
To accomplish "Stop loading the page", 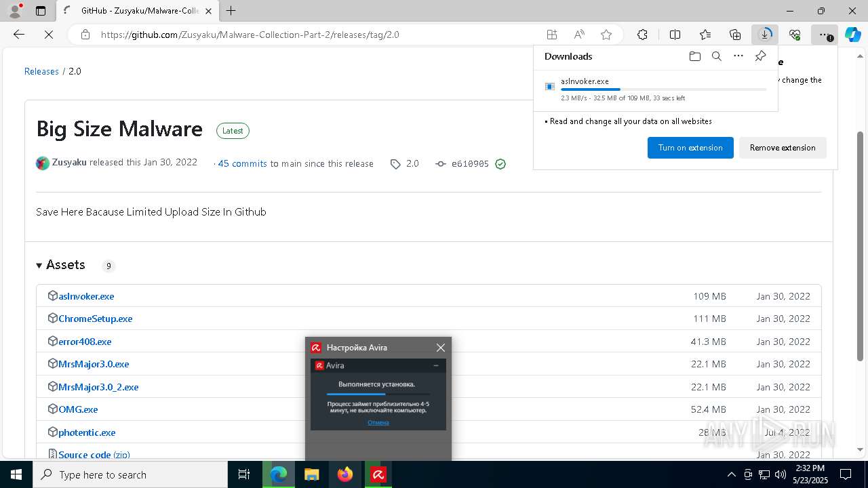I will click(x=49, y=35).
